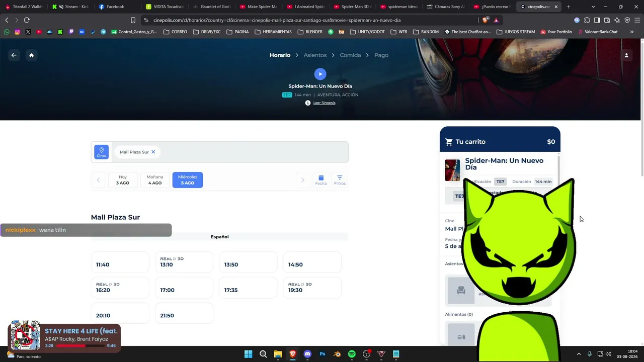
Task: Open Discord from the taskbar
Action: tap(307, 354)
